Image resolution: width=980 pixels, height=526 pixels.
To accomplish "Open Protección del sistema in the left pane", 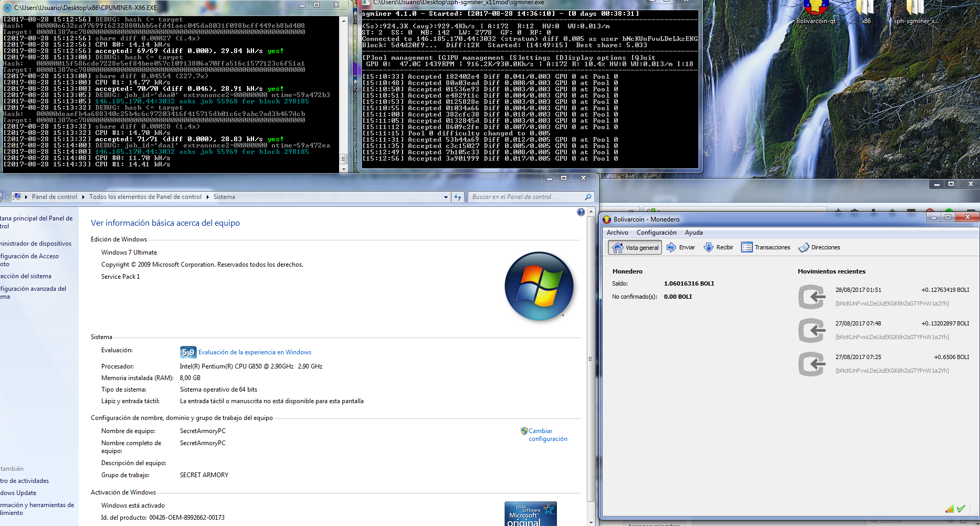I will [26, 276].
